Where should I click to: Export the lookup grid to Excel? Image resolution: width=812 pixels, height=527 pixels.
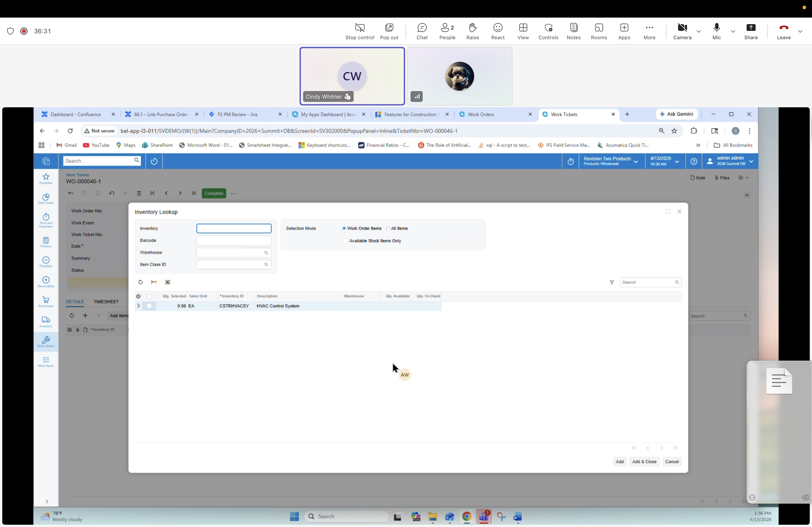[167, 282]
